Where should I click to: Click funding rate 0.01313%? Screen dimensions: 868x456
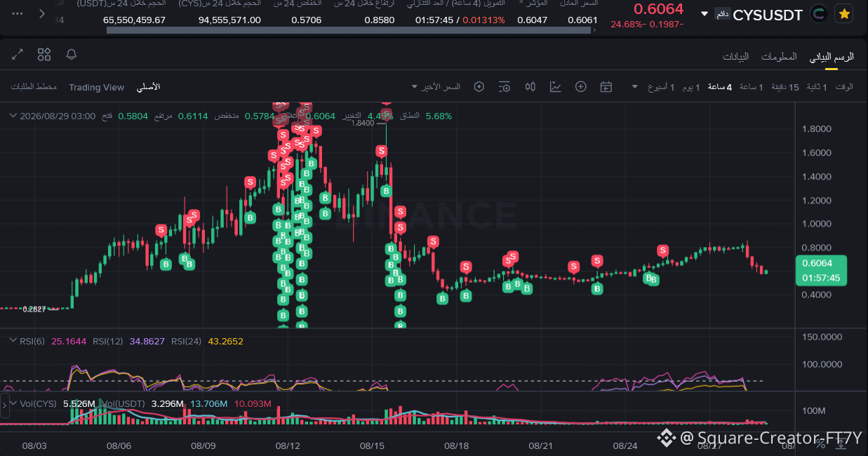483,20
